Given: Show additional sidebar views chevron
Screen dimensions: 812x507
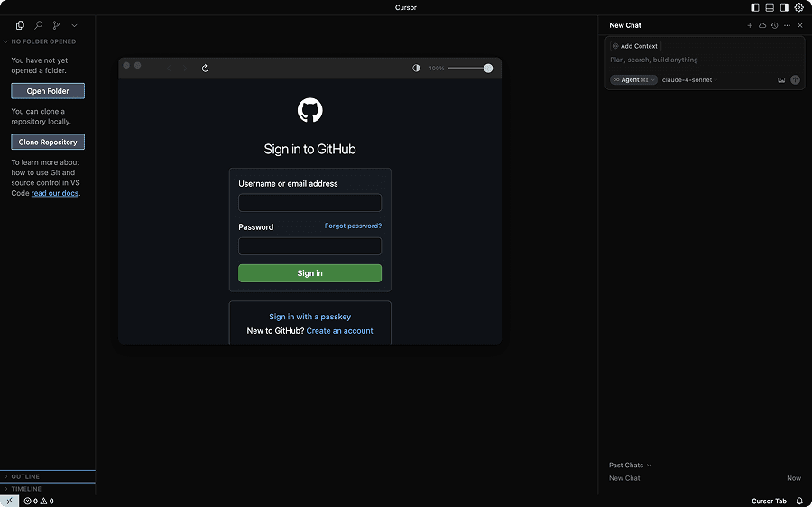Looking at the screenshot, I should [x=74, y=25].
